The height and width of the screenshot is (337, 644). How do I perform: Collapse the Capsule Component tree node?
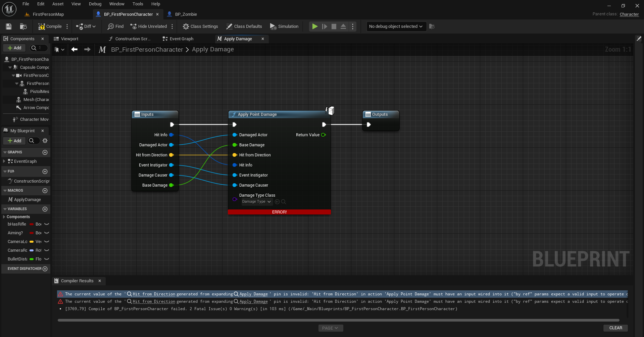[10, 67]
